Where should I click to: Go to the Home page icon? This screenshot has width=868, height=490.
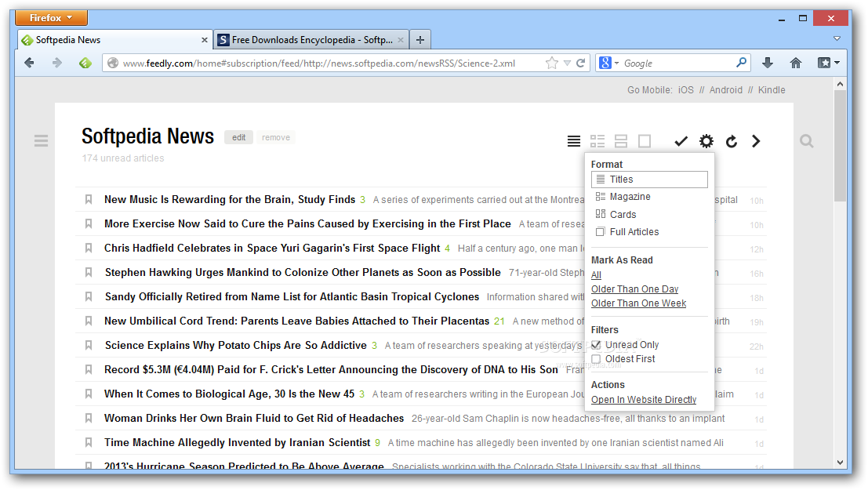(796, 64)
